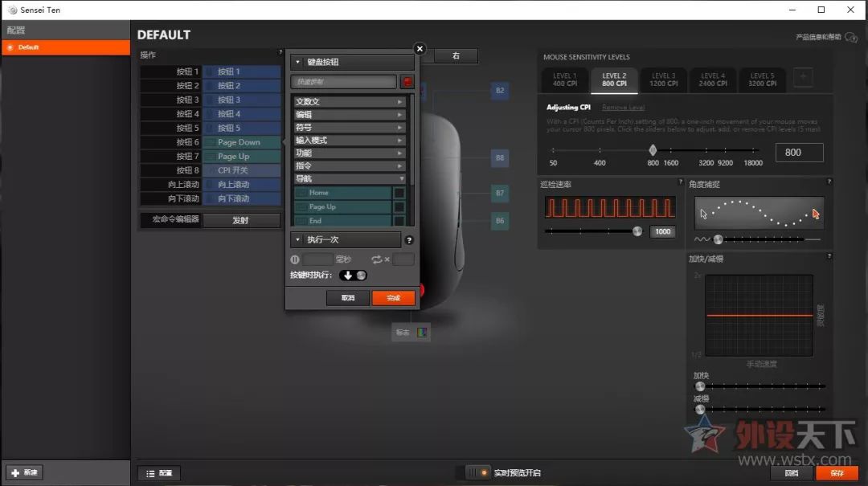Expand the 符号 key category
The height and width of the screenshot is (486, 868).
(350, 127)
